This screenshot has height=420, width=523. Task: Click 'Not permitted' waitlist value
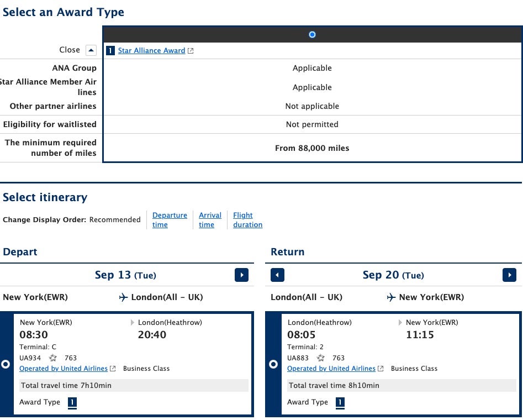(x=312, y=124)
